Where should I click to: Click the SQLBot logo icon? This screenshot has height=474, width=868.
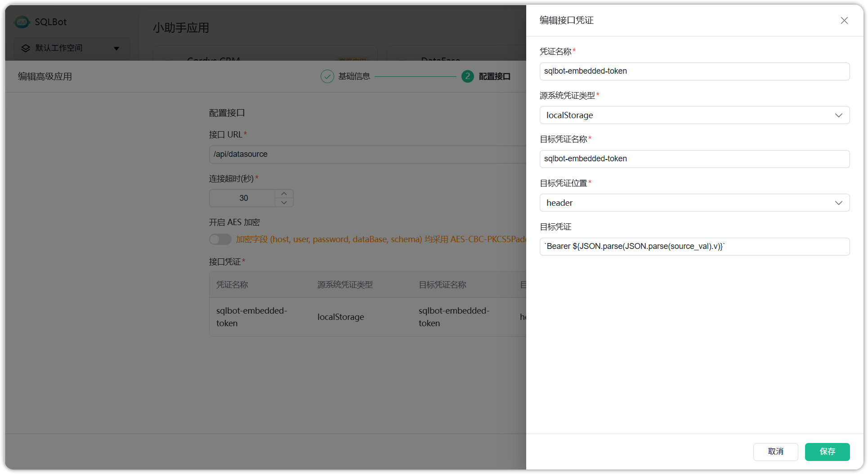coord(22,22)
